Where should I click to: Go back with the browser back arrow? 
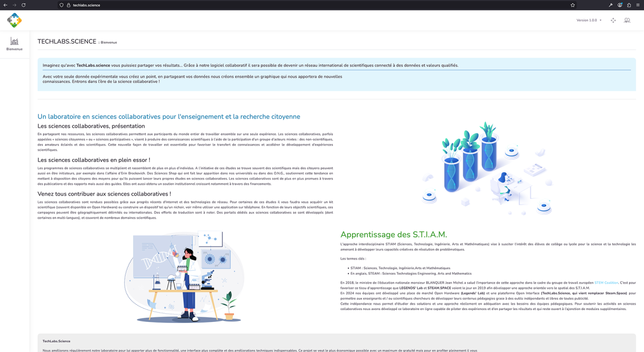point(5,5)
